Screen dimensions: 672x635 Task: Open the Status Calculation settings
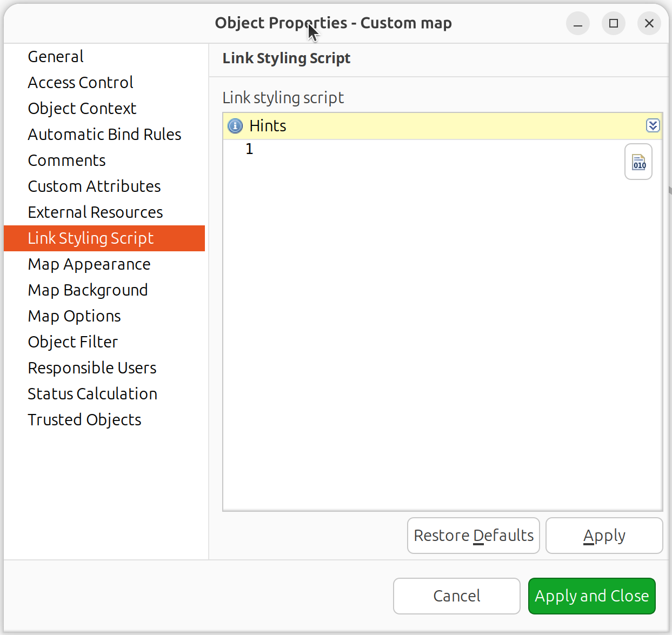click(92, 393)
